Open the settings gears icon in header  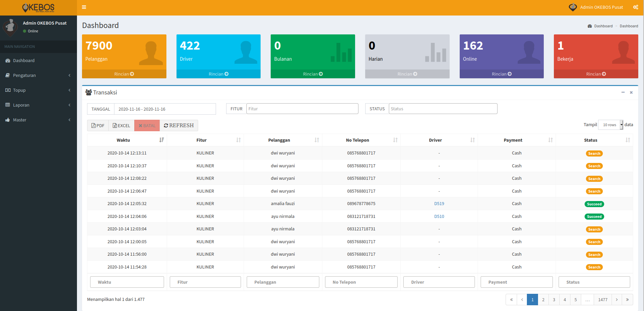(636, 7)
